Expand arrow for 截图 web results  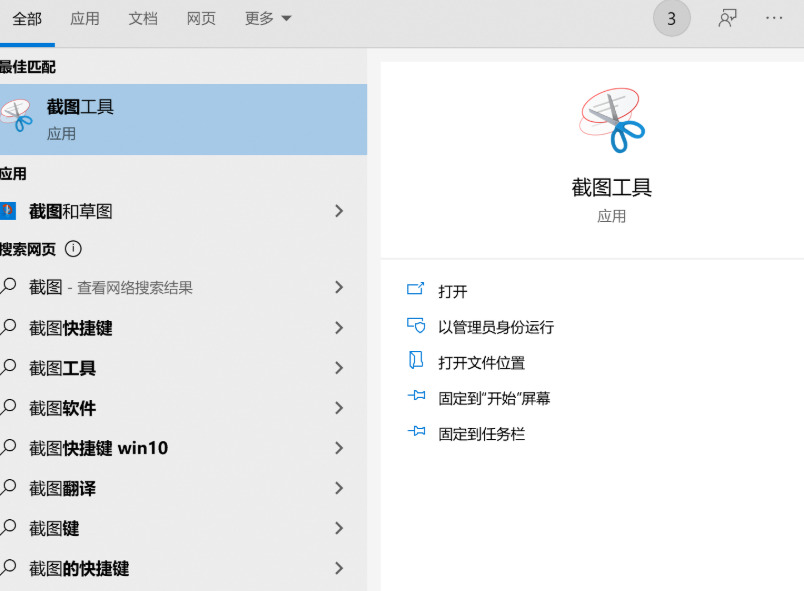coord(339,287)
